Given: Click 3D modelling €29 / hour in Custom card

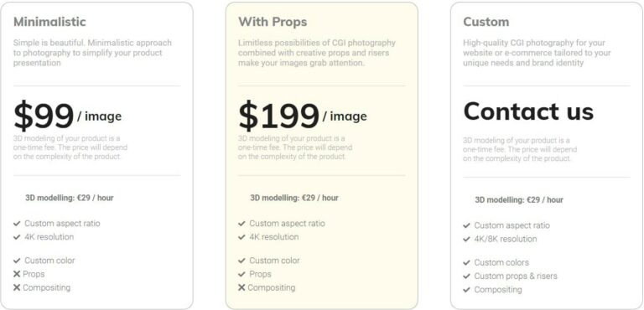Looking at the screenshot, I should click(x=519, y=200).
